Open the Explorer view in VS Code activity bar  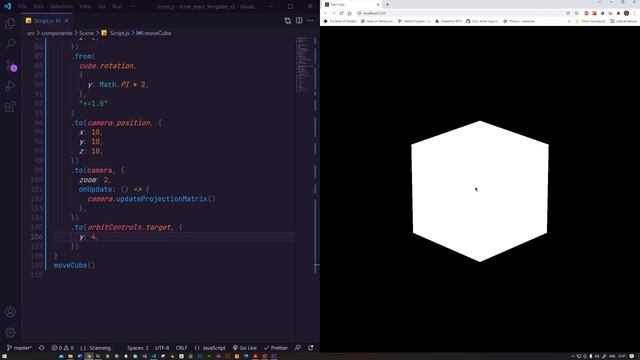10,23
